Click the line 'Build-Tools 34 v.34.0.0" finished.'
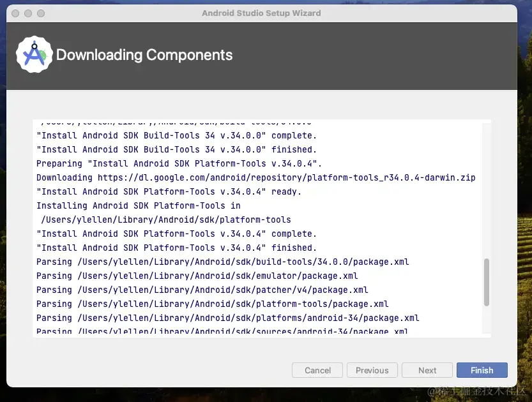Image resolution: width=532 pixels, height=402 pixels. pos(176,149)
